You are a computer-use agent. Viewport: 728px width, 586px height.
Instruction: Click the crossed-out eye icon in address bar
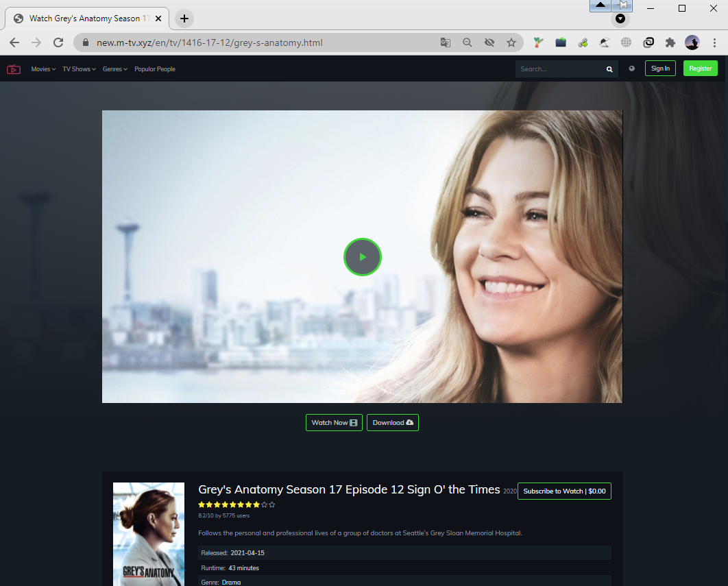(x=489, y=42)
